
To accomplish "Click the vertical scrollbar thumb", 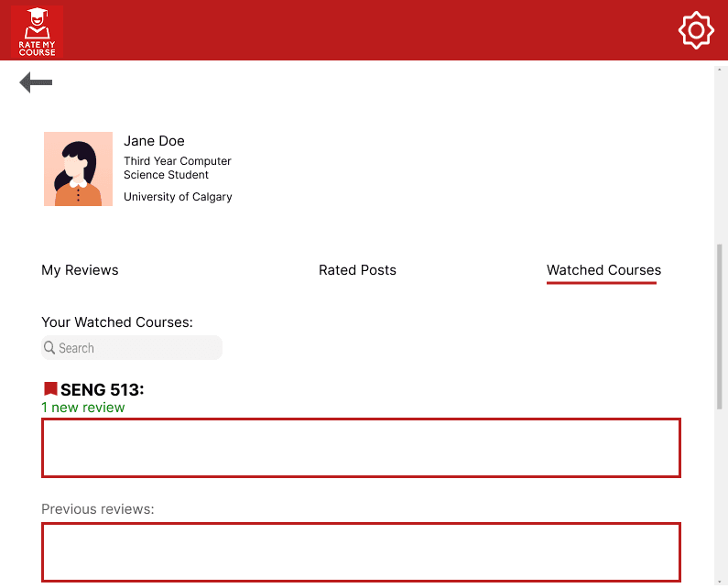I will [x=721, y=325].
